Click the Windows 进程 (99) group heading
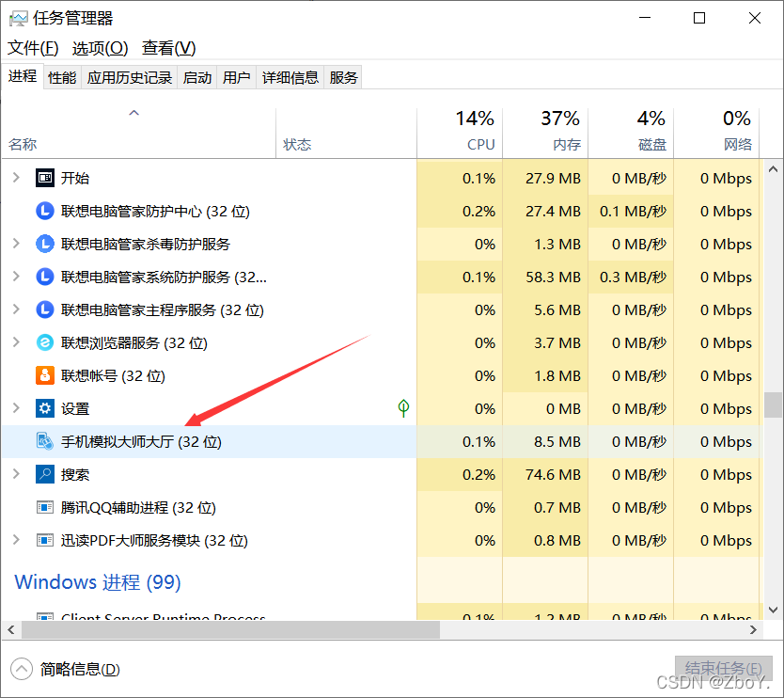Screen dimensions: 784x698 tap(98, 582)
